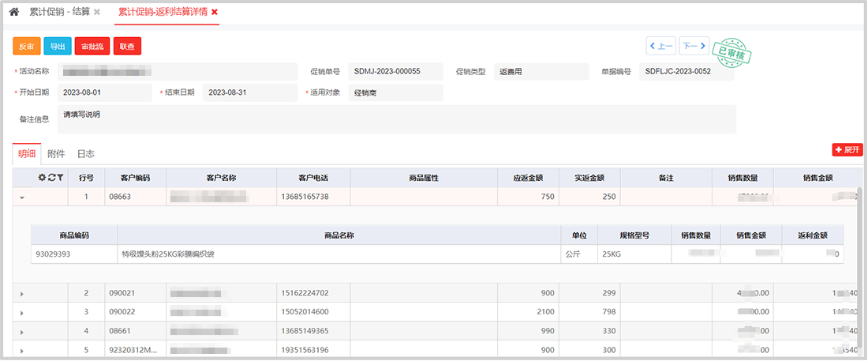The width and height of the screenshot is (868, 361).
Task: Switch to the 附件 tab
Action: coord(56,154)
